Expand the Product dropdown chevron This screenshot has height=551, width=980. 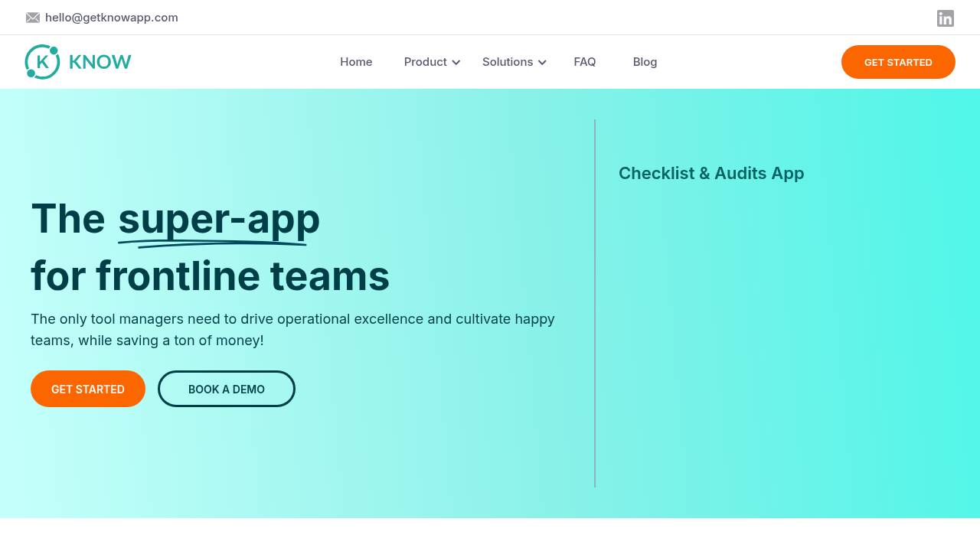click(456, 63)
